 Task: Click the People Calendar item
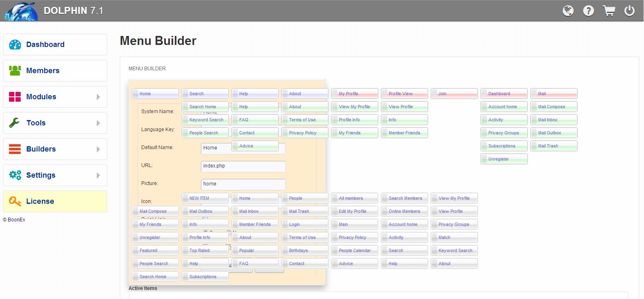354,250
